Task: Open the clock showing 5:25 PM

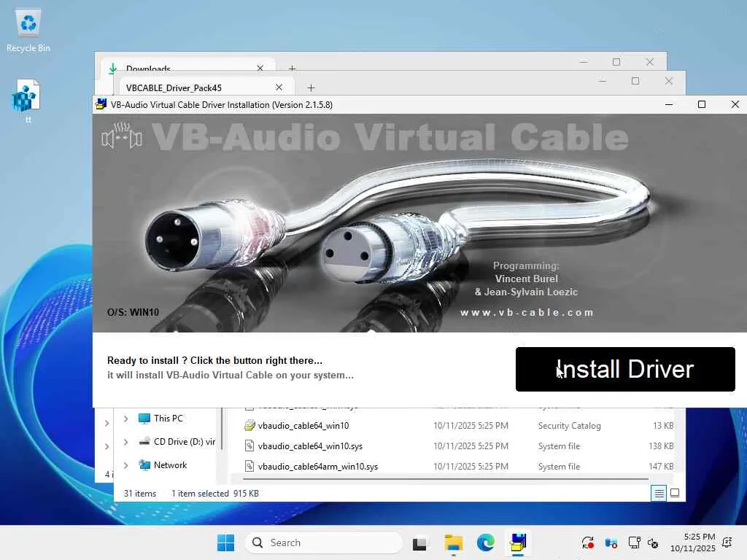Action: pyautogui.click(x=693, y=542)
